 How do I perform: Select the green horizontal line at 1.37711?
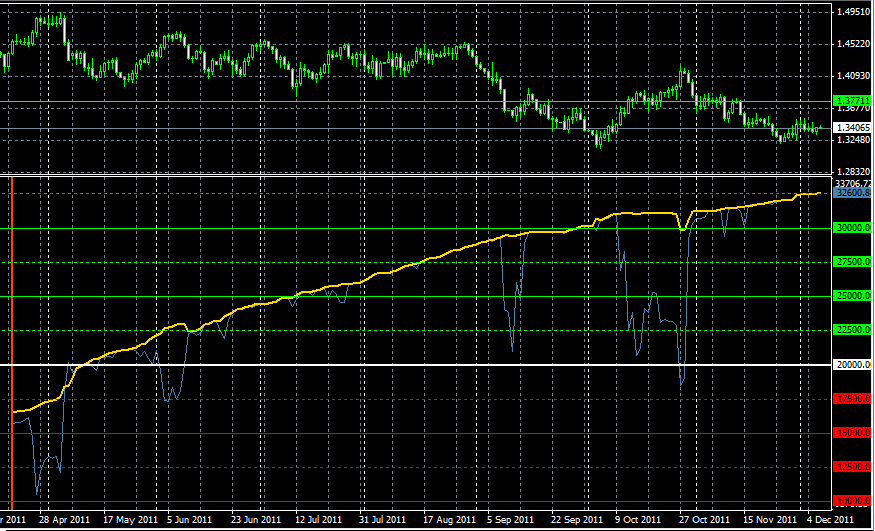pyautogui.click(x=416, y=102)
